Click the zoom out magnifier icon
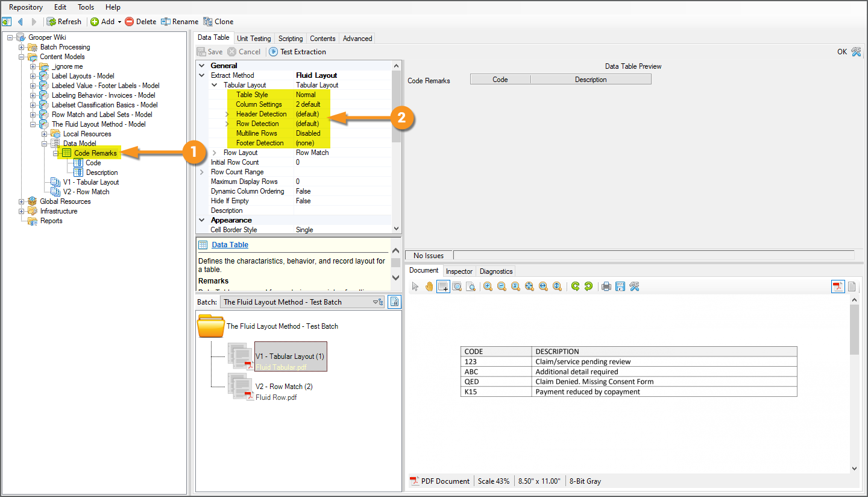The width and height of the screenshot is (868, 497). [x=502, y=286]
